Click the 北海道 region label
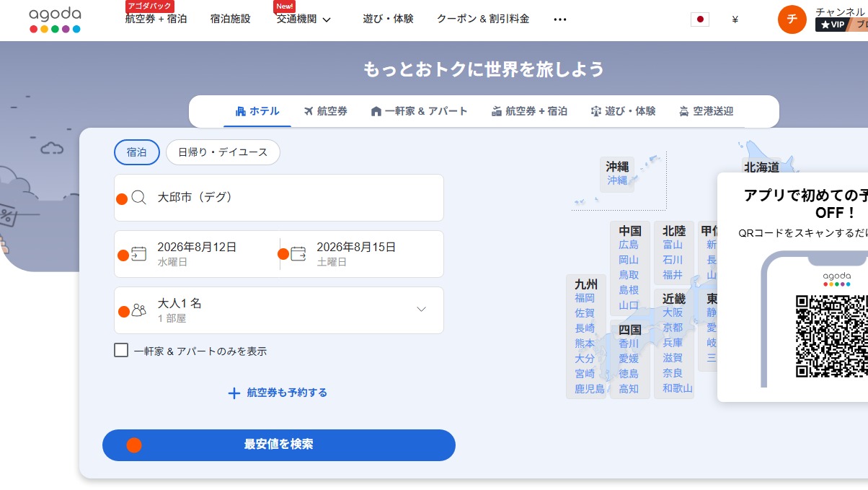 pos(761,167)
